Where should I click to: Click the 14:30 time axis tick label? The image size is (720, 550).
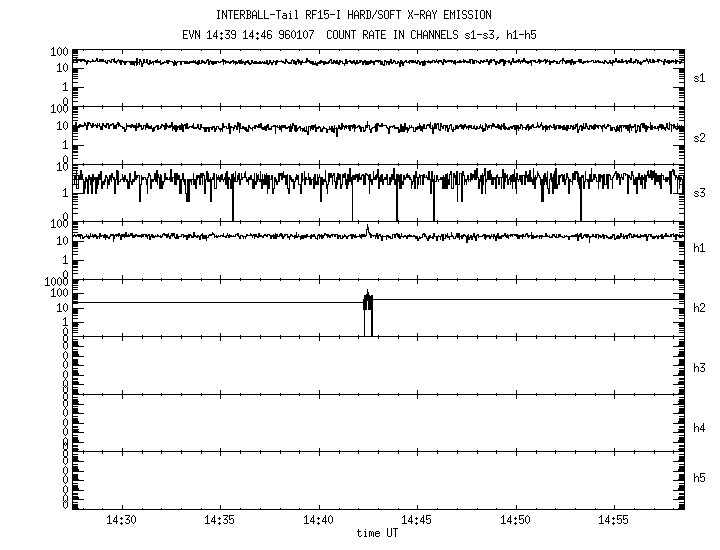coord(121,522)
